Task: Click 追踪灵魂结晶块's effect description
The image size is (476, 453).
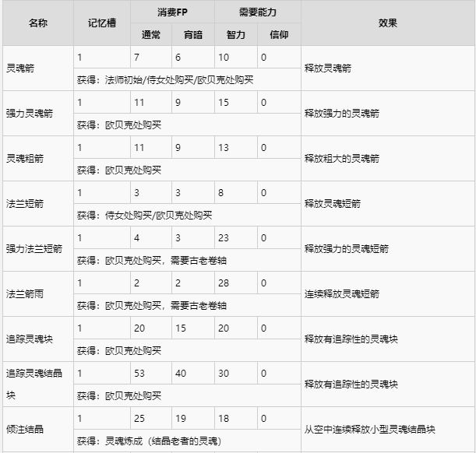Action: [x=351, y=385]
